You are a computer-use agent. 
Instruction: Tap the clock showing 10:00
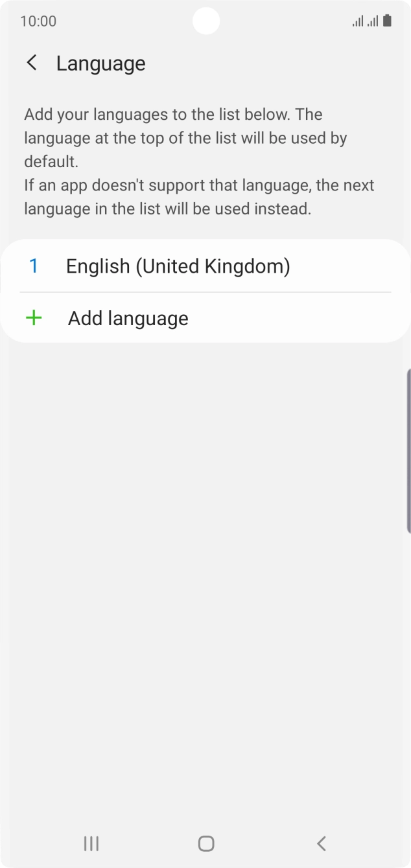[x=38, y=21]
